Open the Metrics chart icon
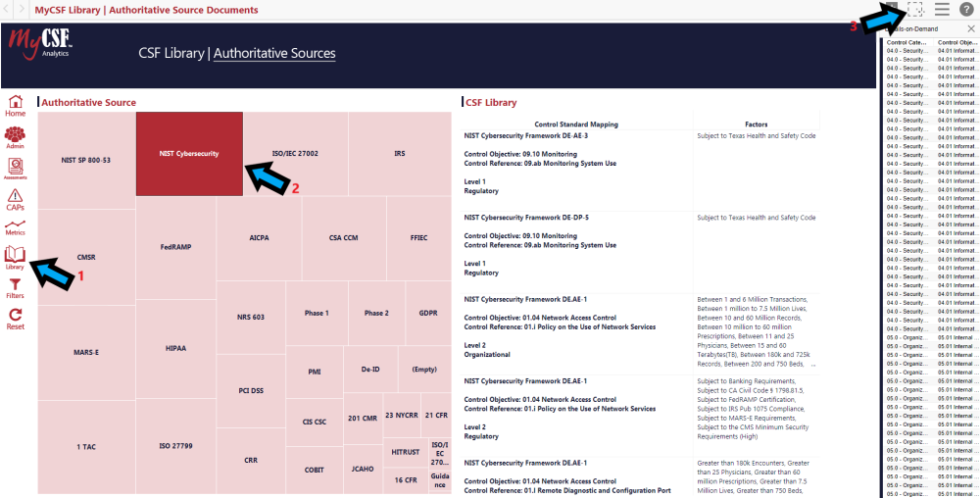This screenshot has height=498, width=980. click(x=16, y=228)
